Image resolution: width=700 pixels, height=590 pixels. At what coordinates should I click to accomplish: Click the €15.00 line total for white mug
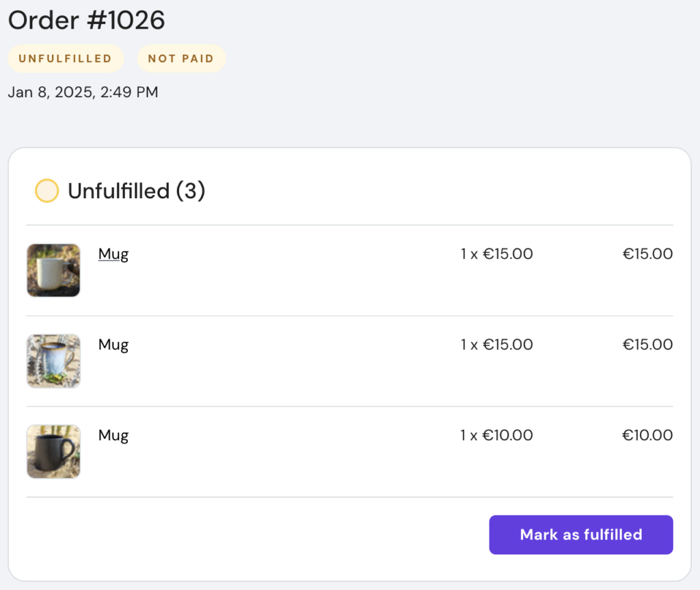647,254
